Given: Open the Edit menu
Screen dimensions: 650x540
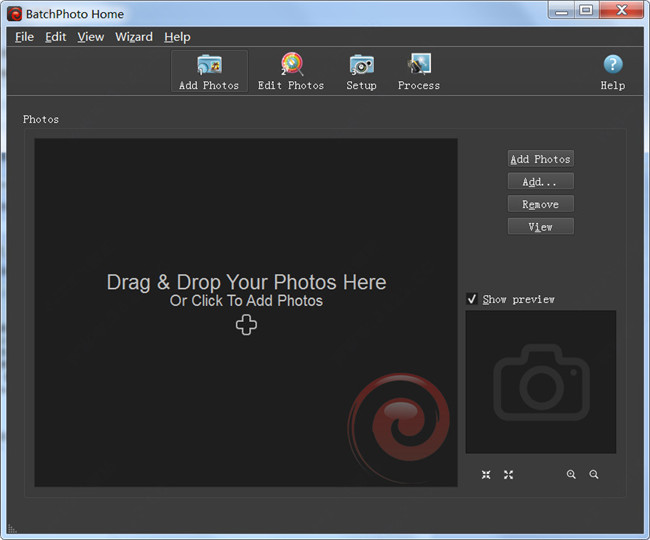Looking at the screenshot, I should pyautogui.click(x=56, y=37).
